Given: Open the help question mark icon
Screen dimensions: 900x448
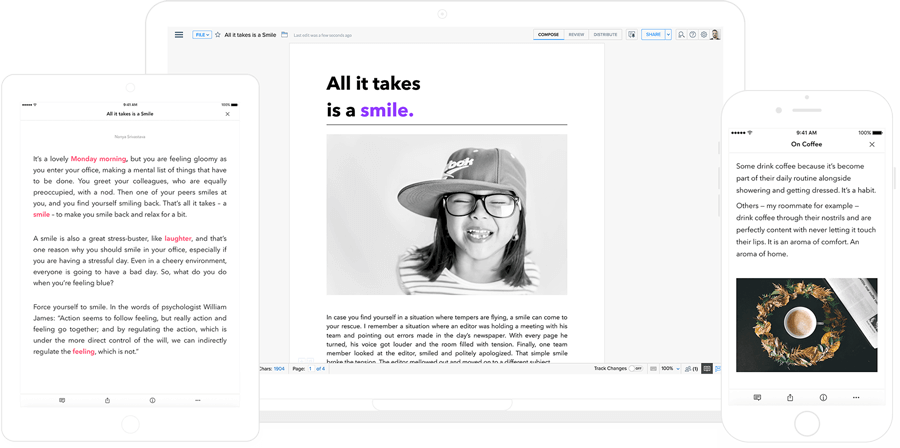Looking at the screenshot, I should (692, 34).
